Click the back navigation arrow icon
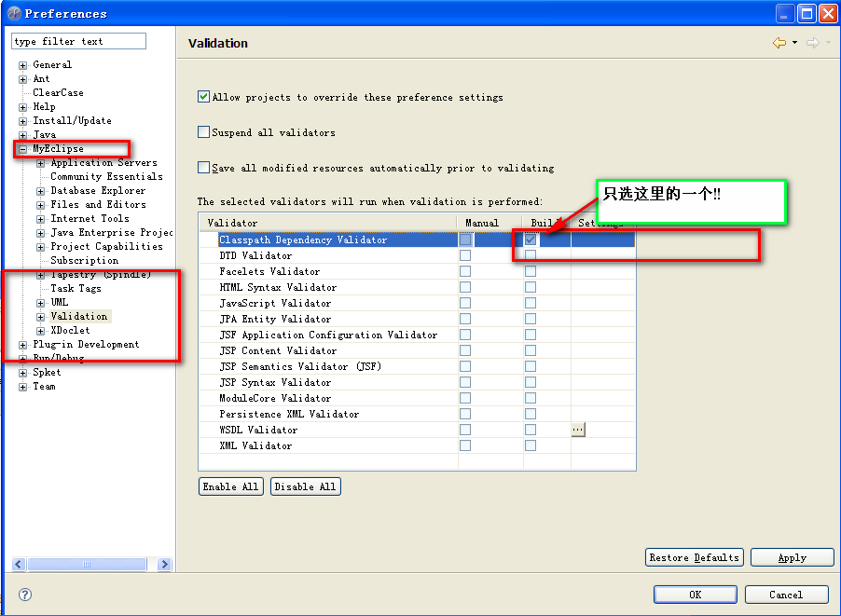841x616 pixels. click(x=779, y=43)
